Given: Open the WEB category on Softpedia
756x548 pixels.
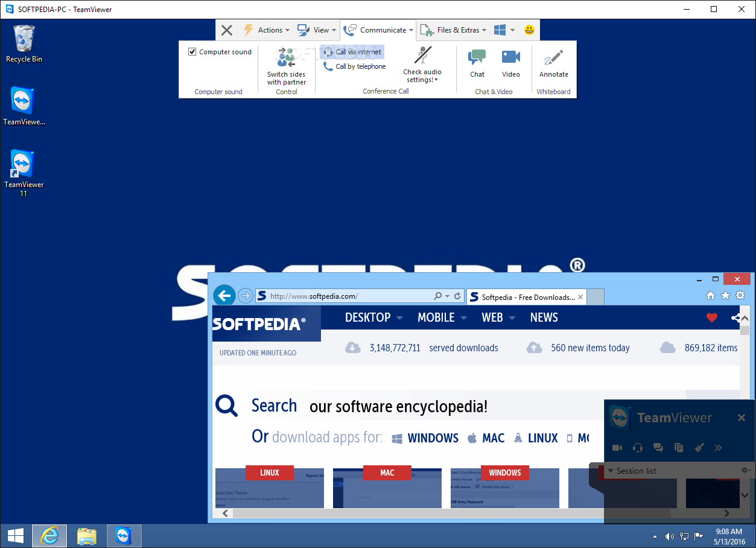Looking at the screenshot, I should 492,317.
